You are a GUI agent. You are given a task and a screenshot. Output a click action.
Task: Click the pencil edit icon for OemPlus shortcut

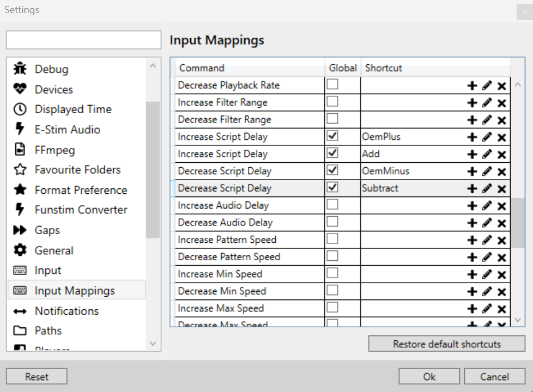tap(487, 137)
